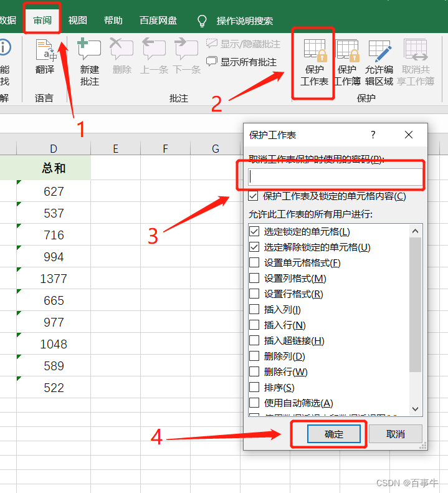Enable 设置列格式 permission

[254, 278]
